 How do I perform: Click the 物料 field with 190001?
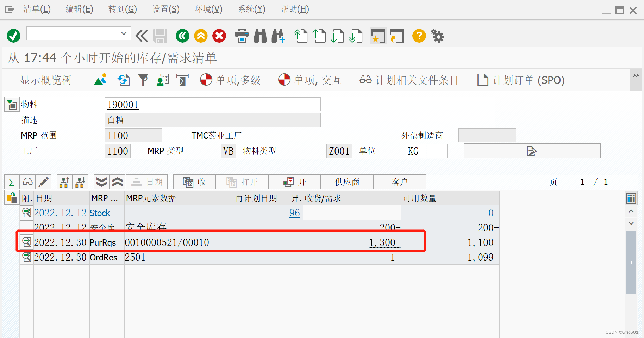pos(213,105)
